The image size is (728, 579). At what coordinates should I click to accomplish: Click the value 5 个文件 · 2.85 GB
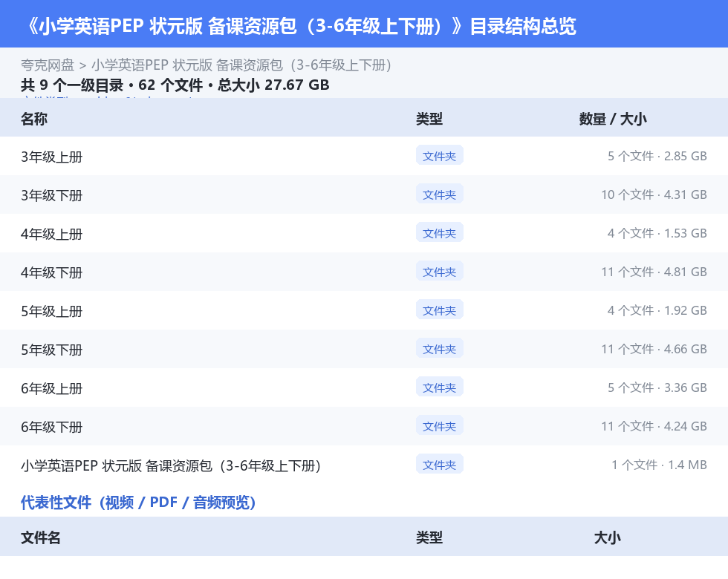tap(657, 156)
